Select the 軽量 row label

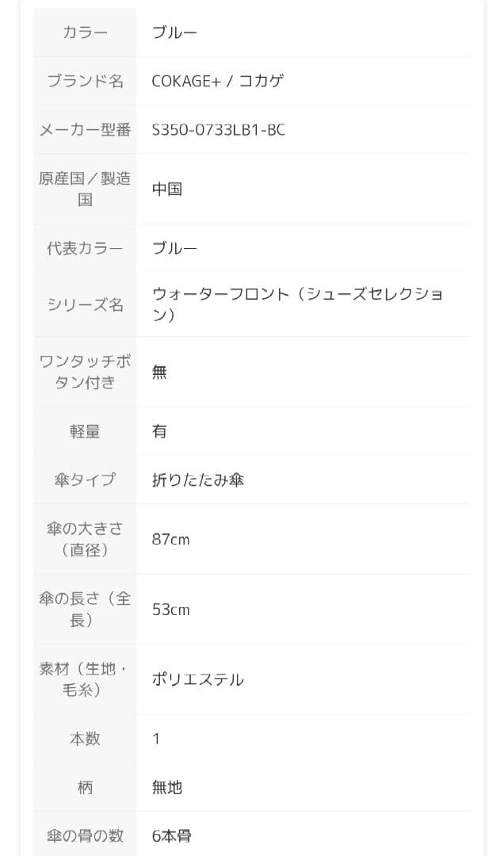point(85,431)
